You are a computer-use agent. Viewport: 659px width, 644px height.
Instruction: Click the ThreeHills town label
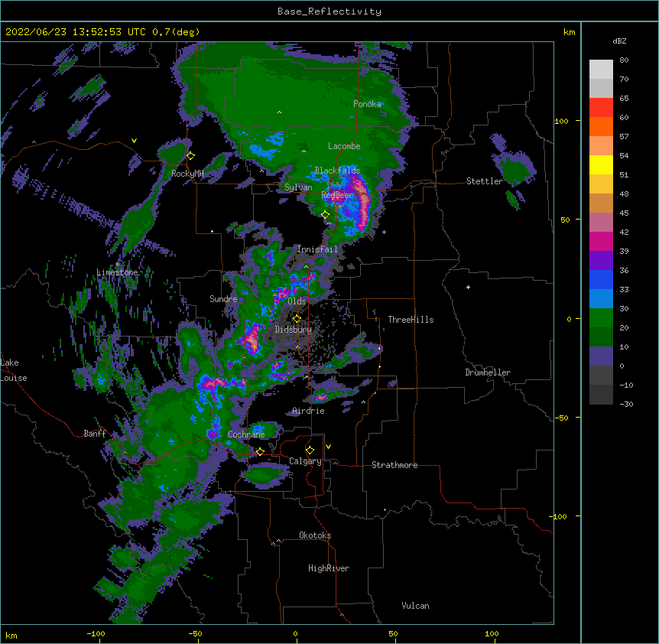411,320
